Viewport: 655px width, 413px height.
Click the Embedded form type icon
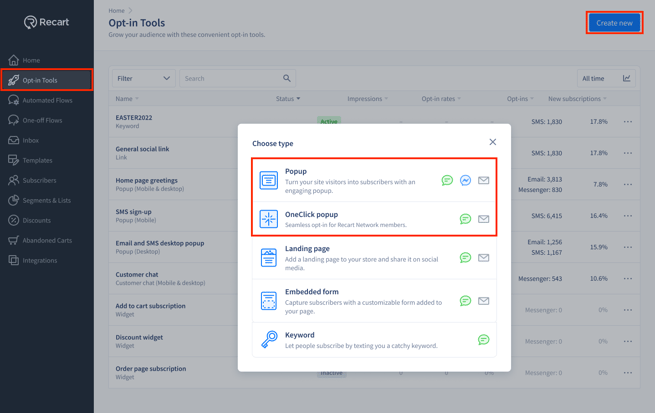[x=269, y=301]
